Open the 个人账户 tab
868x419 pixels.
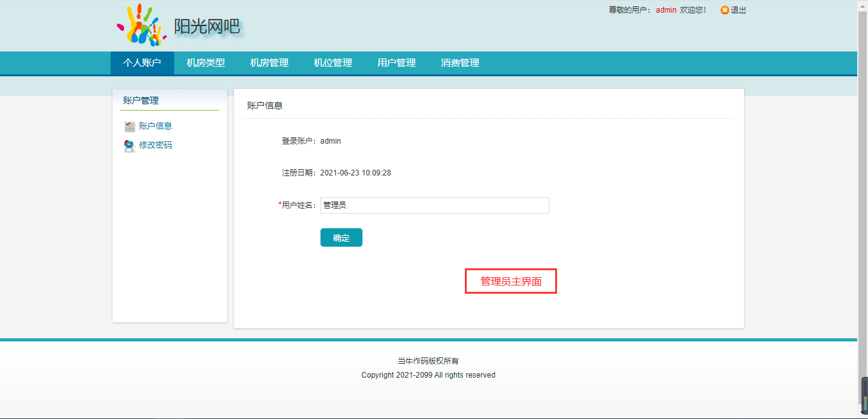(x=142, y=63)
